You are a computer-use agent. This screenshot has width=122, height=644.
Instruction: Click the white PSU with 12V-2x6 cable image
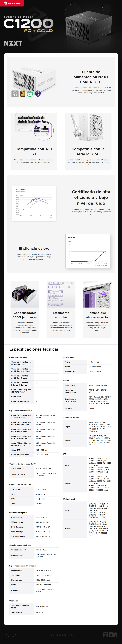tap(88, 127)
